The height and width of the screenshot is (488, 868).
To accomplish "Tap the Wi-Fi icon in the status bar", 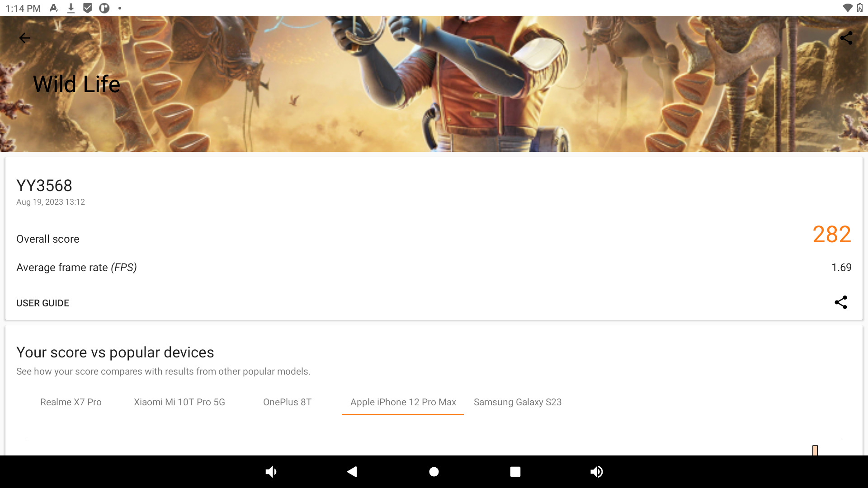I will pyautogui.click(x=847, y=8).
